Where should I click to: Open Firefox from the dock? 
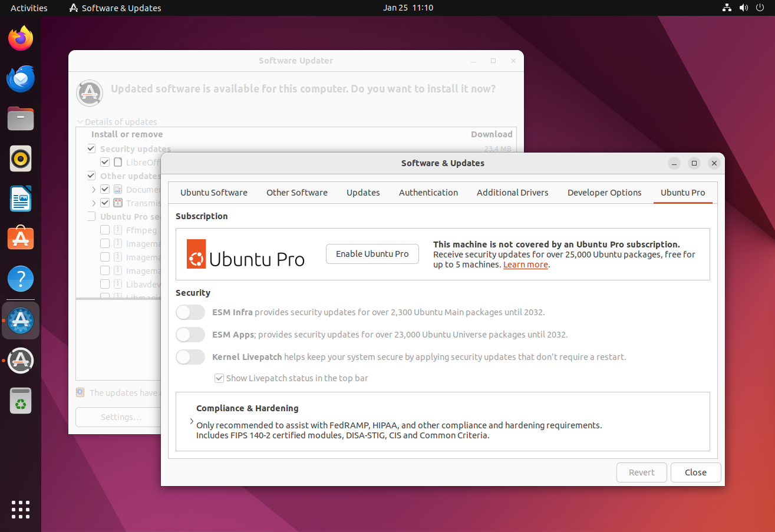tap(21, 38)
